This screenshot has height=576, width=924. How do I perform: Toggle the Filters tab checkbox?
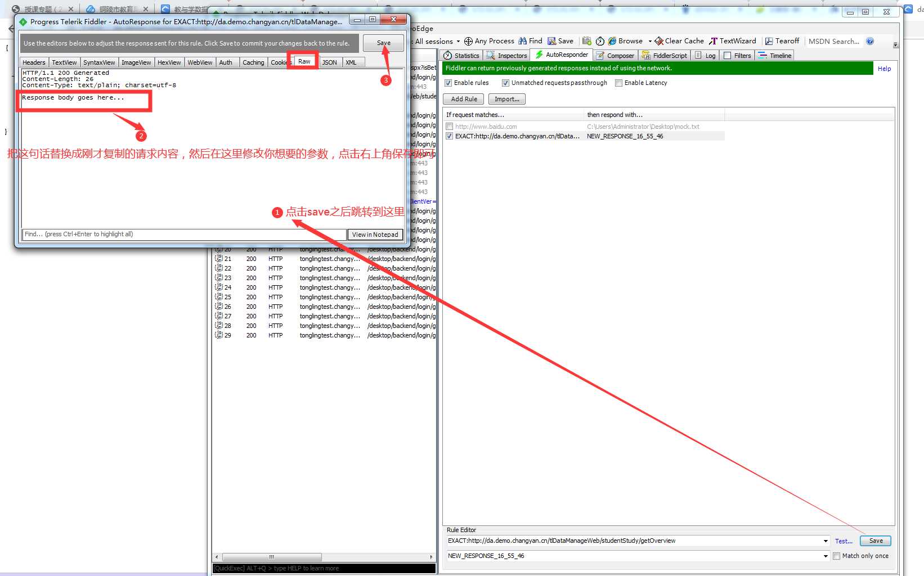point(727,55)
